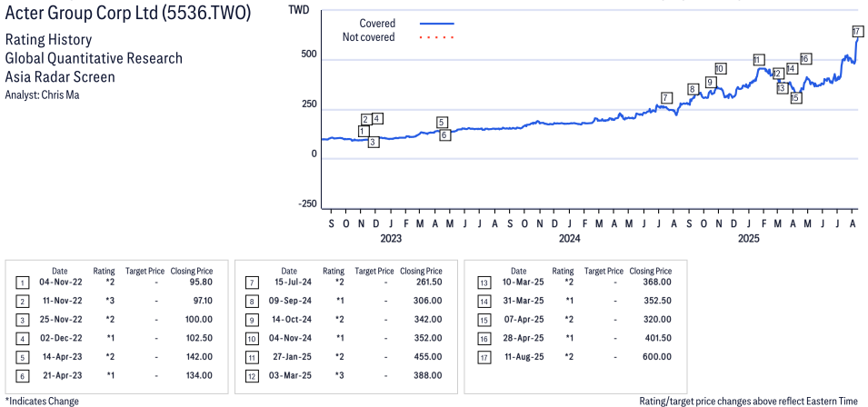The height and width of the screenshot is (407, 868).
Task: Click chart marker 16 on the price chart
Action: pyautogui.click(x=805, y=59)
